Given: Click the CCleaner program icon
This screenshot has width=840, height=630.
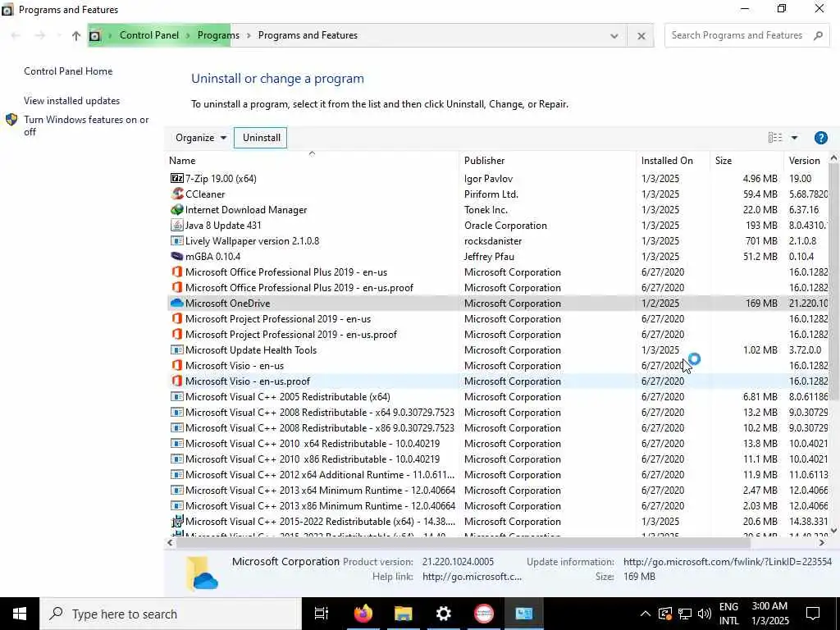Looking at the screenshot, I should click(x=177, y=194).
